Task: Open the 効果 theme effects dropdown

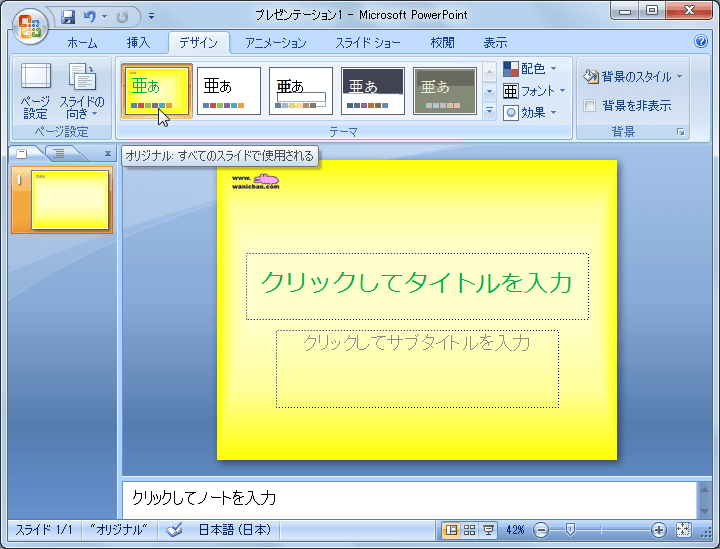Action: (531, 112)
